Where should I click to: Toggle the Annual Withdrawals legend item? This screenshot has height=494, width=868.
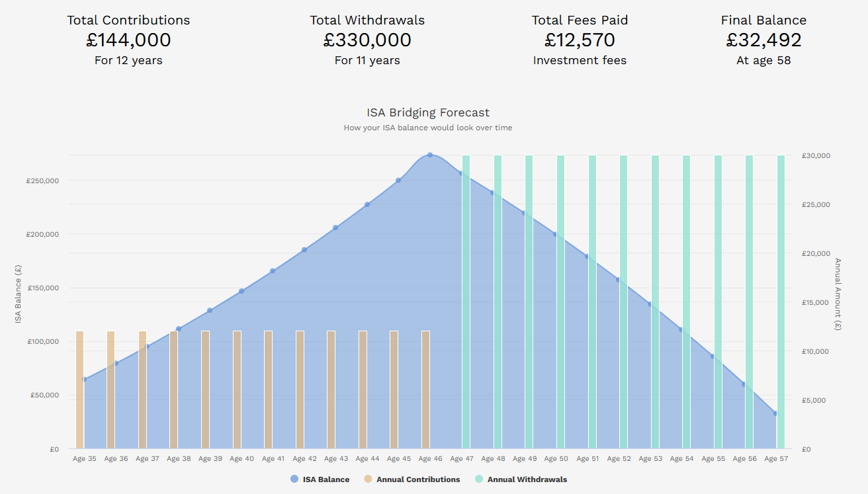coord(527,479)
